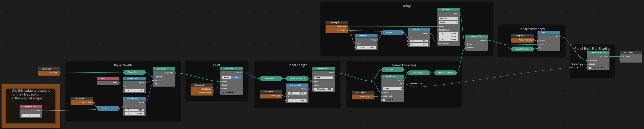The height and width of the screenshot is (129, 644).
Task: Collapse the Fillet Curve node
Action: 223,69
